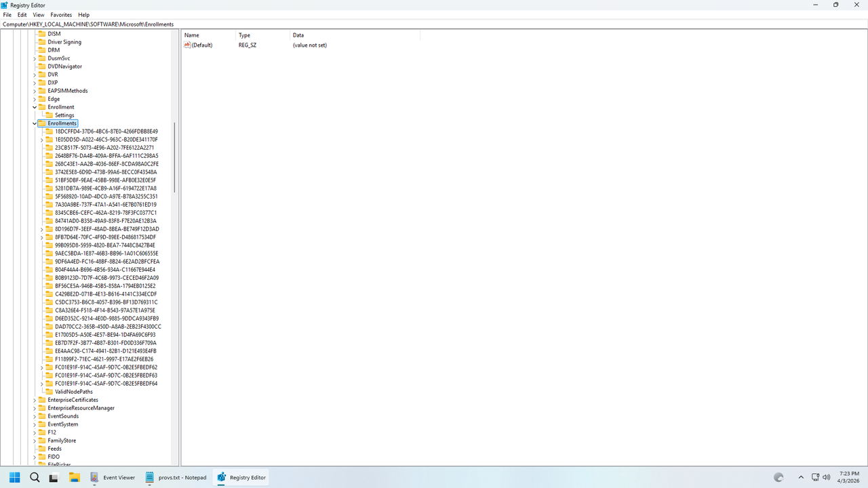Select key 99B095D8-5959-4820-BEA7-7448C8427B4E
868x488 pixels.
[x=104, y=245]
